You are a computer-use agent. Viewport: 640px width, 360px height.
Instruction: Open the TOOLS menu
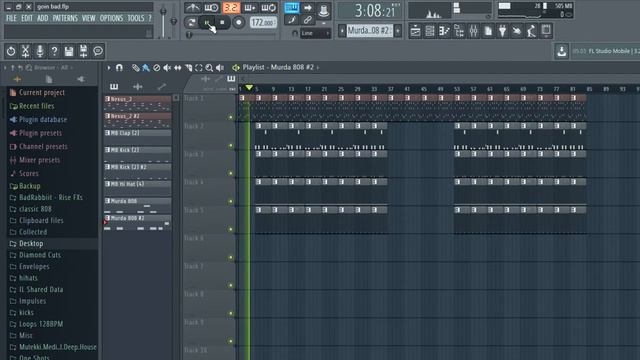pyautogui.click(x=136, y=18)
